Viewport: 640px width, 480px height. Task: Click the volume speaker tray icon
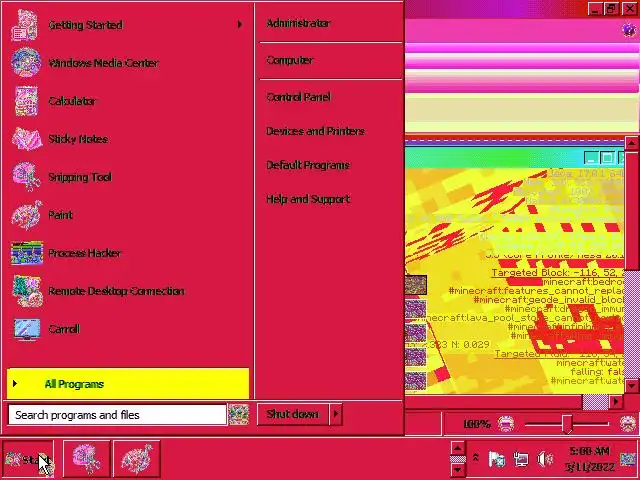click(544, 460)
